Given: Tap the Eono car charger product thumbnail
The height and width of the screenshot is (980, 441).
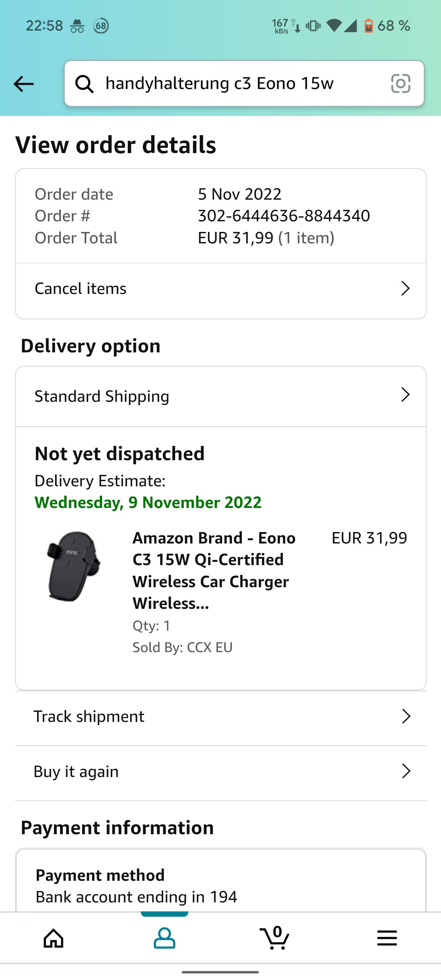Looking at the screenshot, I should point(73,566).
